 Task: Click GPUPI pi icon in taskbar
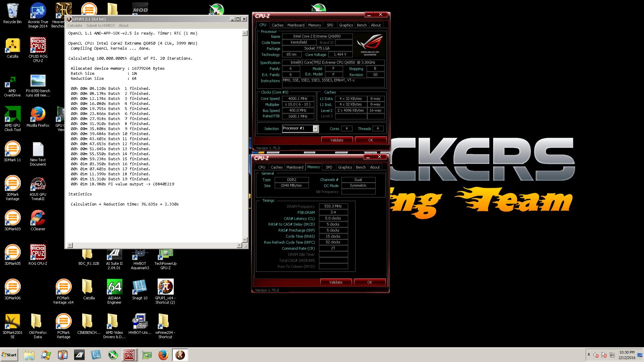click(x=180, y=355)
